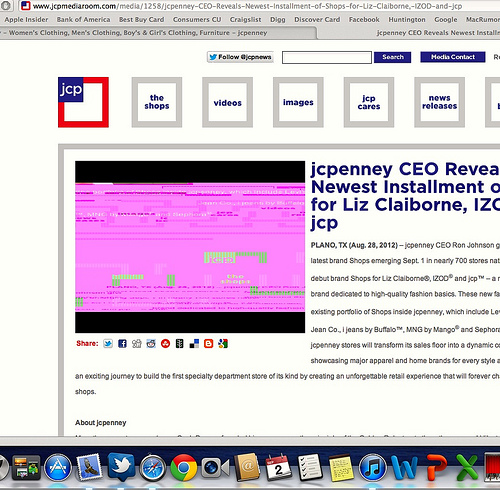This screenshot has height=490, width=500.
Task: Open Address Book in the Dock
Action: [247, 467]
